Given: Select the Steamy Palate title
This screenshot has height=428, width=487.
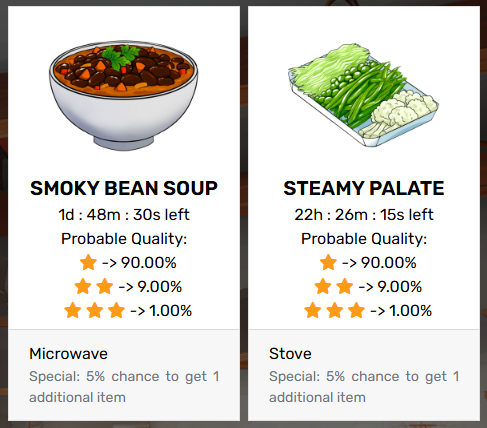Looking at the screenshot, I should [x=364, y=188].
